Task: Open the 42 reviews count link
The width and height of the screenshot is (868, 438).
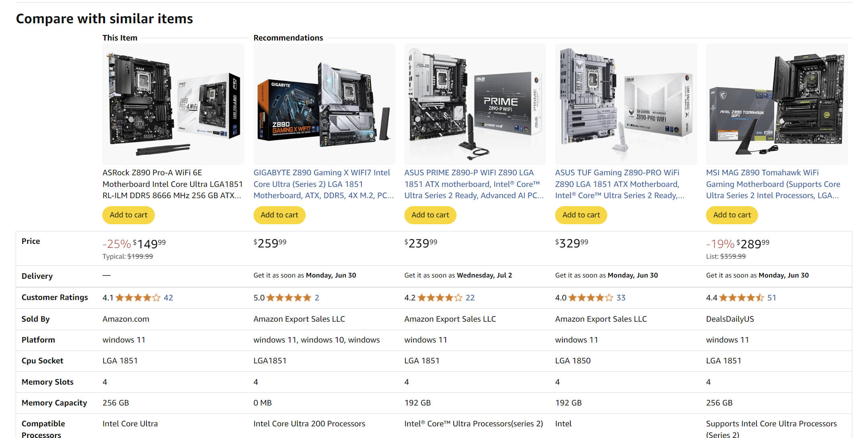Action: [x=168, y=298]
